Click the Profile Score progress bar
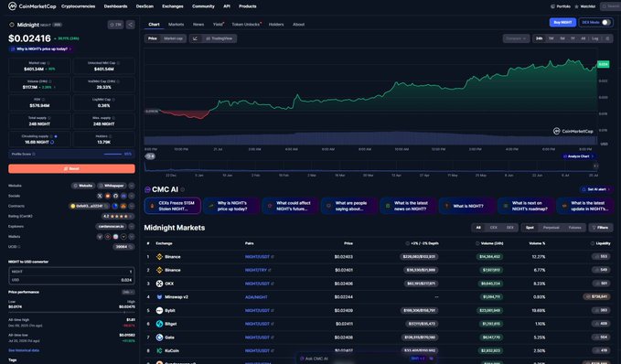Viewport: 621px width, 364px height. 112,154
